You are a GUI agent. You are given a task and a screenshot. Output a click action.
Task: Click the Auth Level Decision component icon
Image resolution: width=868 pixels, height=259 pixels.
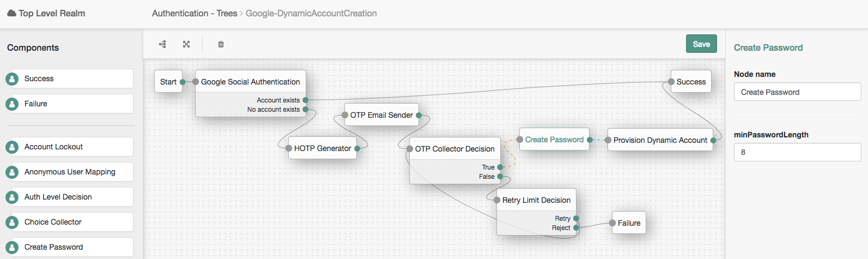[x=12, y=197]
